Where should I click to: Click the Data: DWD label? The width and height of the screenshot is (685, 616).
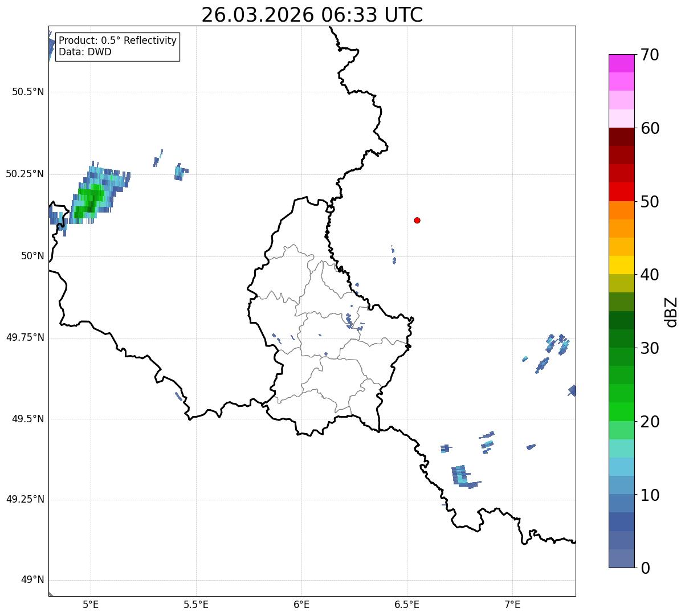85,52
